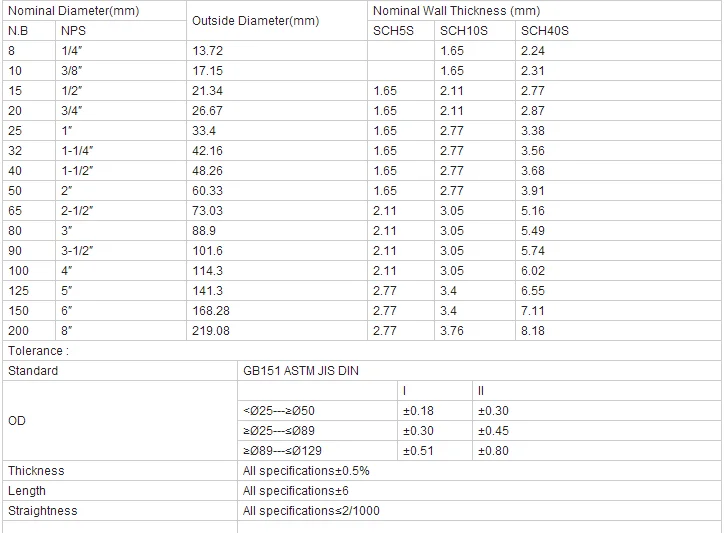Click the 21.34 outside diameter cell

[277, 91]
